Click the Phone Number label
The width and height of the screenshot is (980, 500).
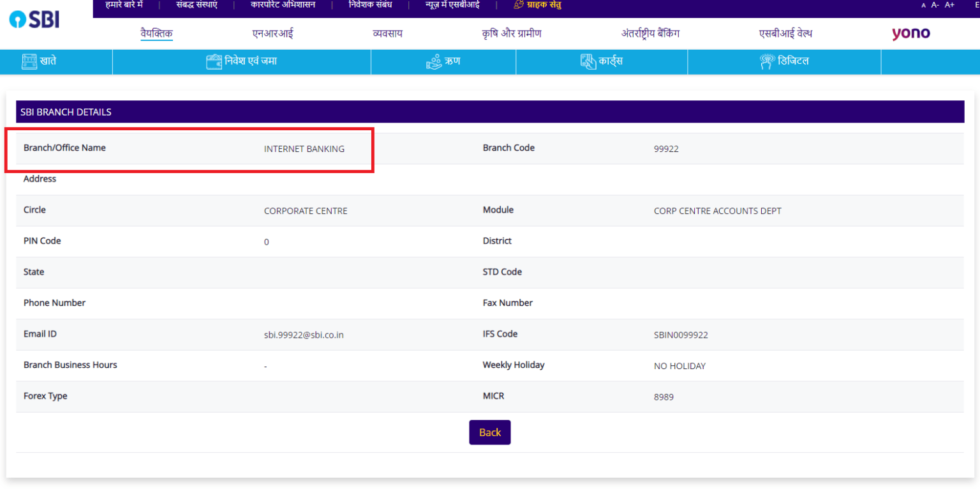(54, 303)
